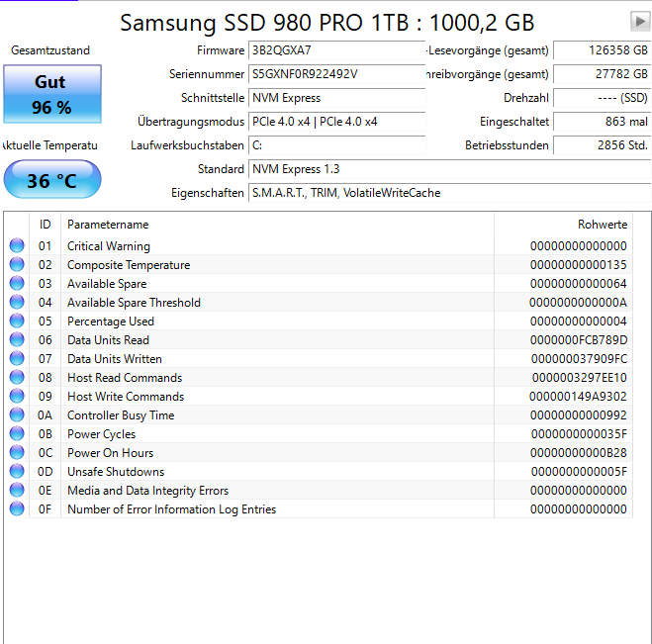Viewport: 652px width, 644px height.
Task: Select Media and Data Integrity Errors name
Action: [x=148, y=491]
